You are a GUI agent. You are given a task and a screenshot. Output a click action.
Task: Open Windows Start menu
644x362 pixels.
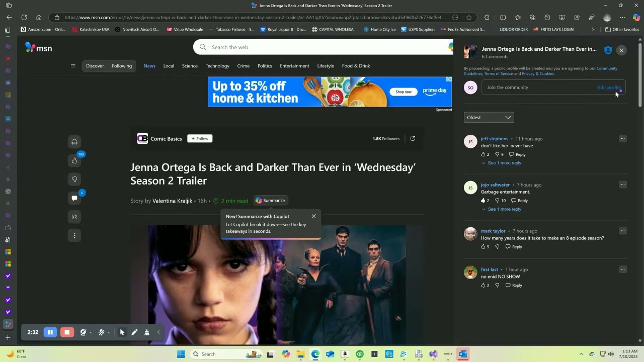[181, 354]
